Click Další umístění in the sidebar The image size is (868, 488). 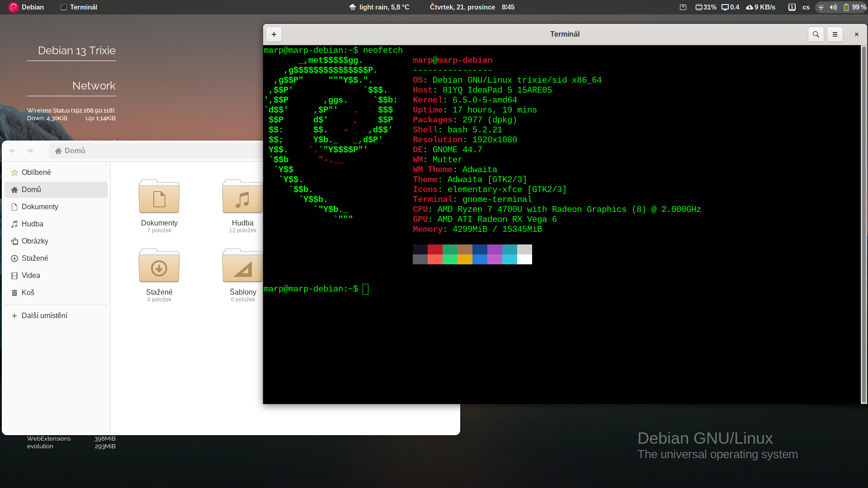tap(56, 315)
